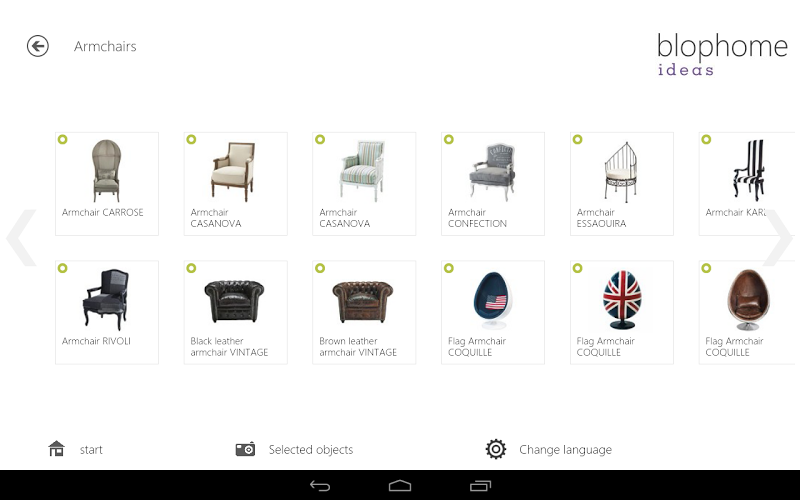800x500 pixels.
Task: Click the Change language gear icon
Action: pyautogui.click(x=495, y=449)
